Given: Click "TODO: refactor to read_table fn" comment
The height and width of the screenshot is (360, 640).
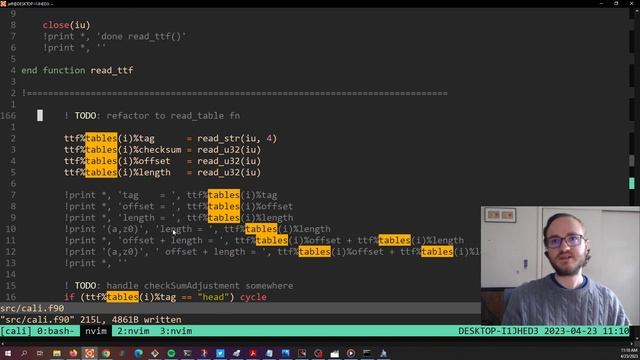Looking at the screenshot, I should [157, 116].
